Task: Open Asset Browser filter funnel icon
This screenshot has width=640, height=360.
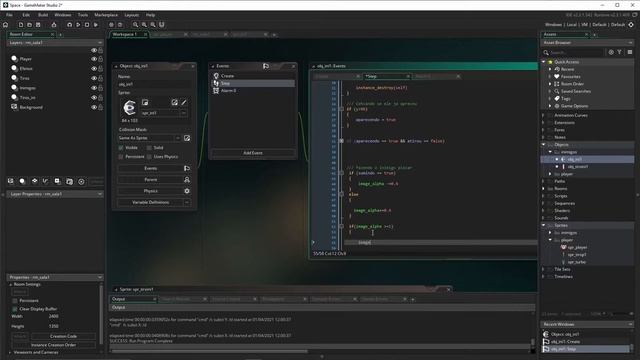Action: point(620,52)
